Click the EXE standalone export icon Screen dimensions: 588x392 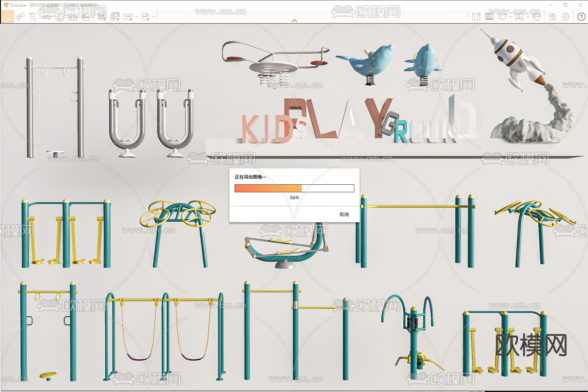pyautogui.click(x=145, y=17)
